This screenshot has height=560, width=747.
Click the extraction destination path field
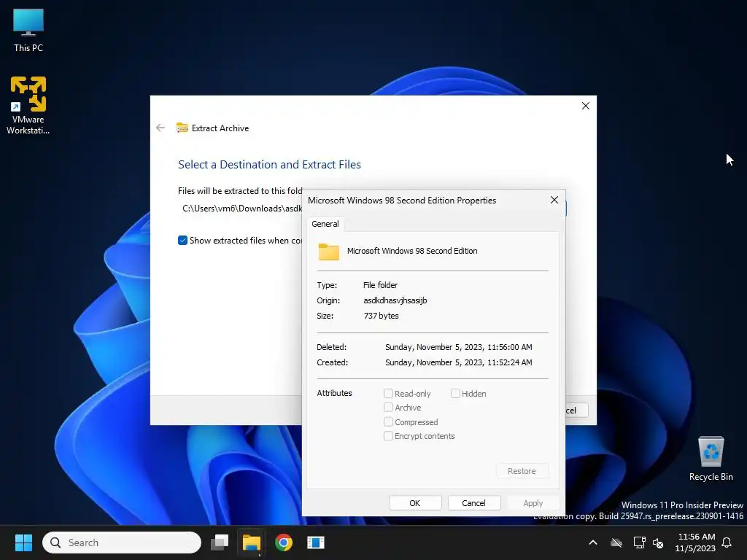pos(241,209)
